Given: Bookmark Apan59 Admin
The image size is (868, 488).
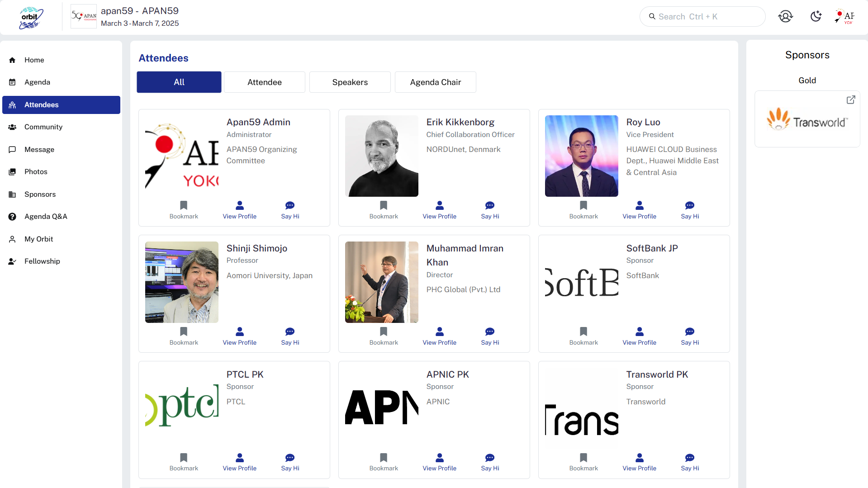Looking at the screenshot, I should tap(184, 210).
